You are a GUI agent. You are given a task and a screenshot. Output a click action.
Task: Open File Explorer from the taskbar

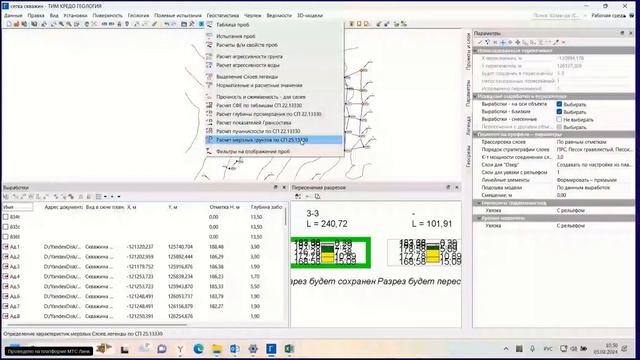(217, 349)
